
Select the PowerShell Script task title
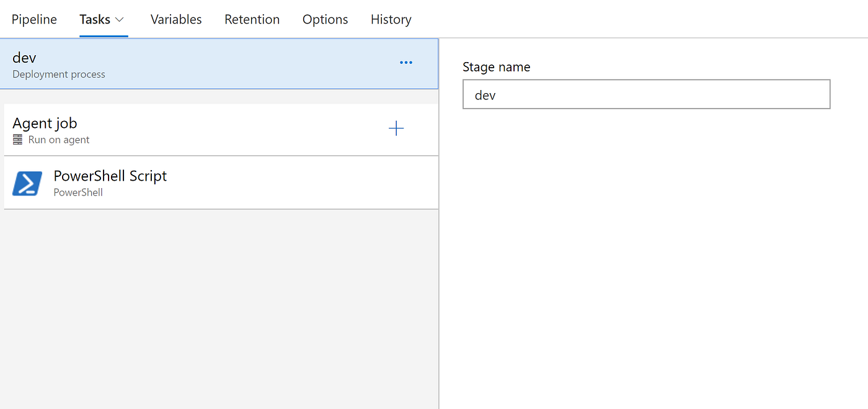point(110,176)
